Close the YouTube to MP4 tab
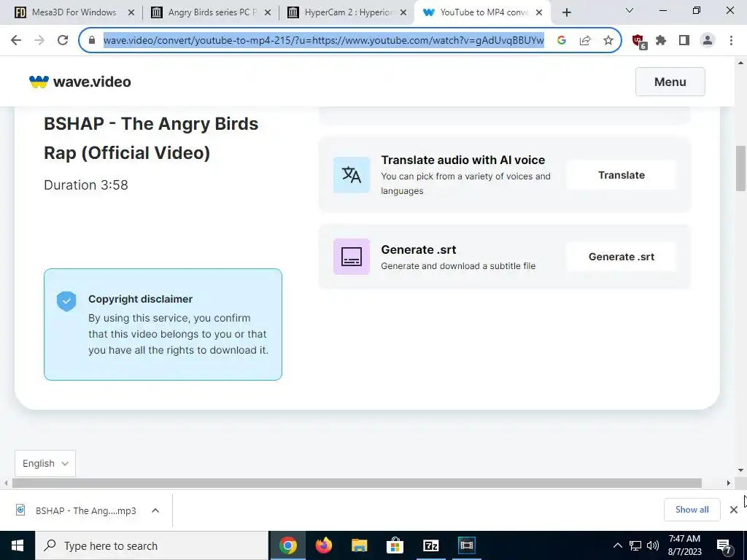This screenshot has height=560, width=747. coord(539,13)
